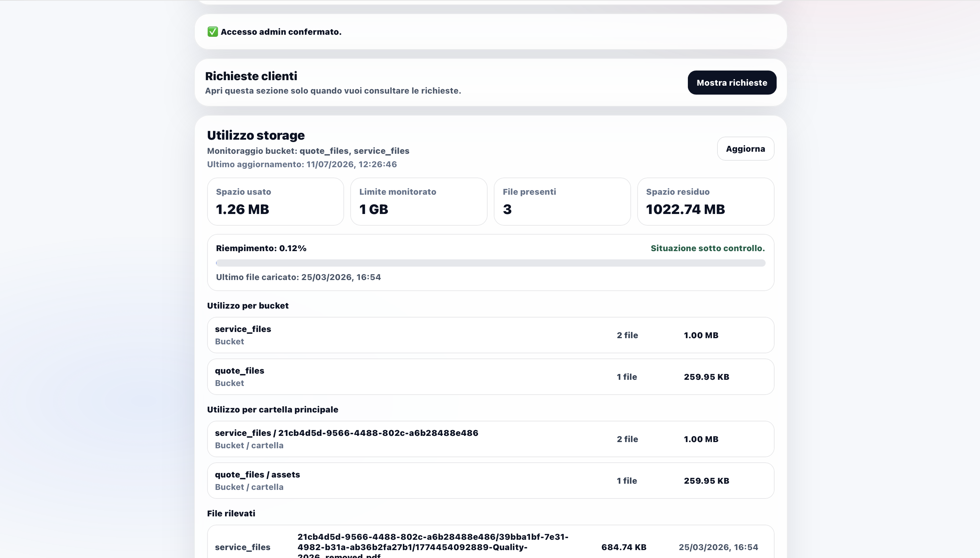This screenshot has height=558, width=980.
Task: Click 259.95 KB size in quote_files / assets row
Action: pyautogui.click(x=706, y=481)
